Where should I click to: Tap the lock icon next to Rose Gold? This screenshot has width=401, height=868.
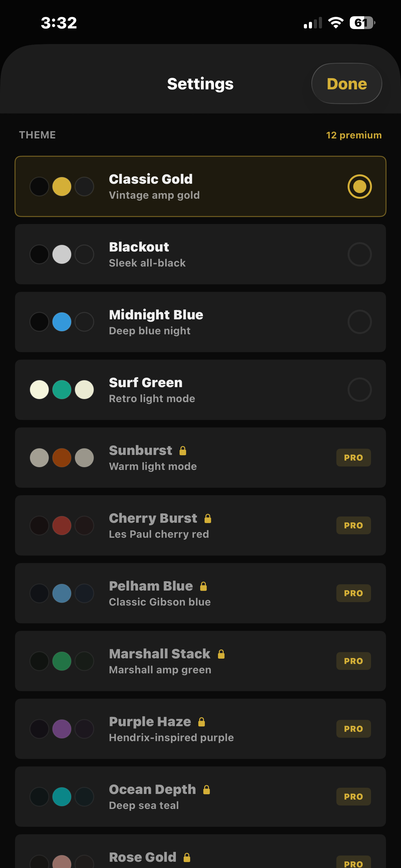187,857
